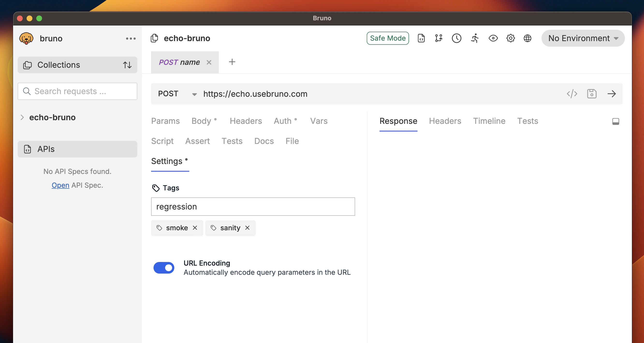This screenshot has width=644, height=343.
Task: Open Bruno preferences with the gear icon
Action: pos(511,38)
